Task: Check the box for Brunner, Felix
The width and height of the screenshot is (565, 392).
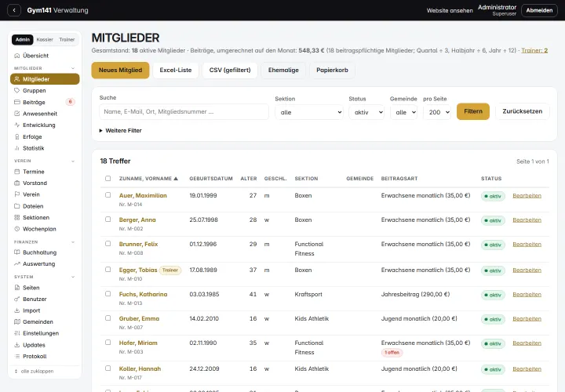Action: [x=108, y=244]
